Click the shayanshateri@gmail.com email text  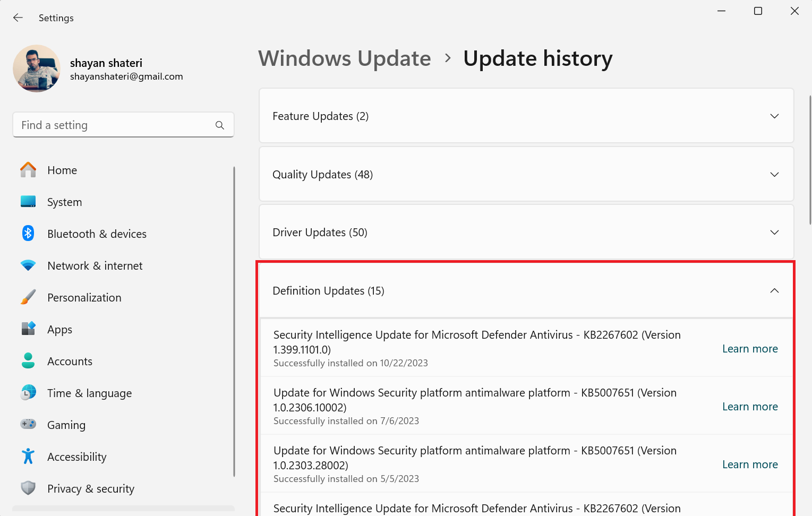point(126,76)
